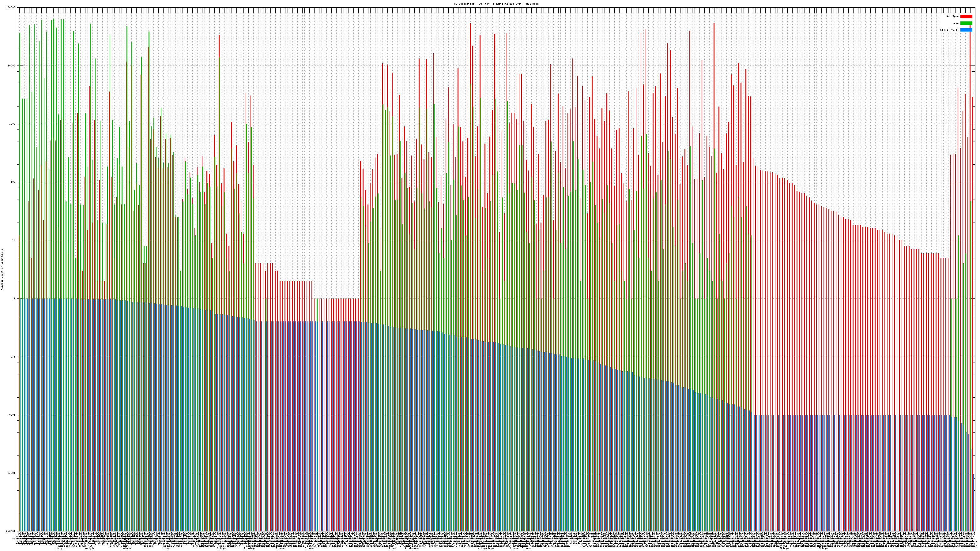Select the green 'Spam' legend text
Image resolution: width=980 pixels, height=551 pixels.
(956, 23)
